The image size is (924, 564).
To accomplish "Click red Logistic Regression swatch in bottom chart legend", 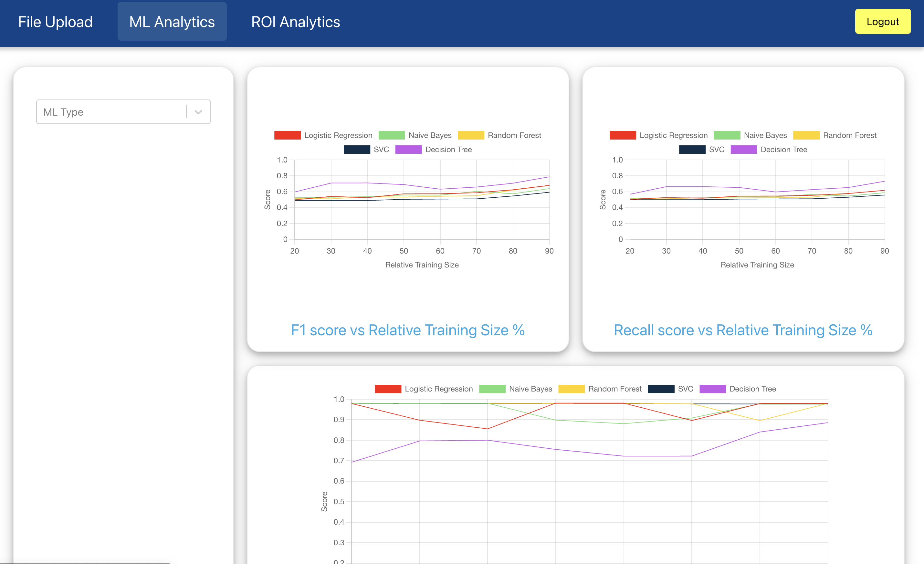I will point(388,389).
